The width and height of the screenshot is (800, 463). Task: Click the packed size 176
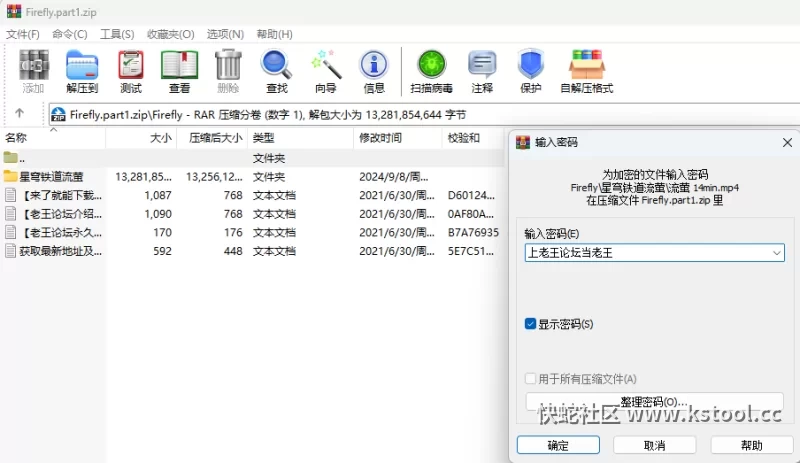[x=233, y=233]
